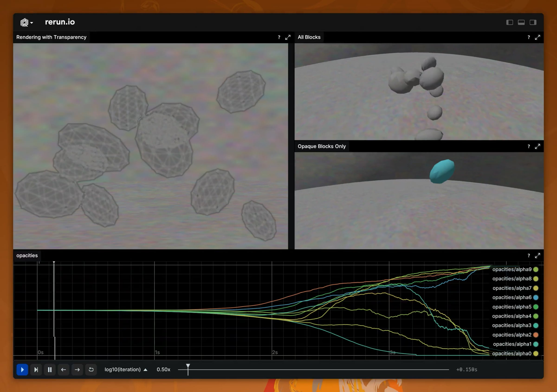The image size is (557, 392).
Task: Maximize the opacities plot view
Action: point(537,256)
